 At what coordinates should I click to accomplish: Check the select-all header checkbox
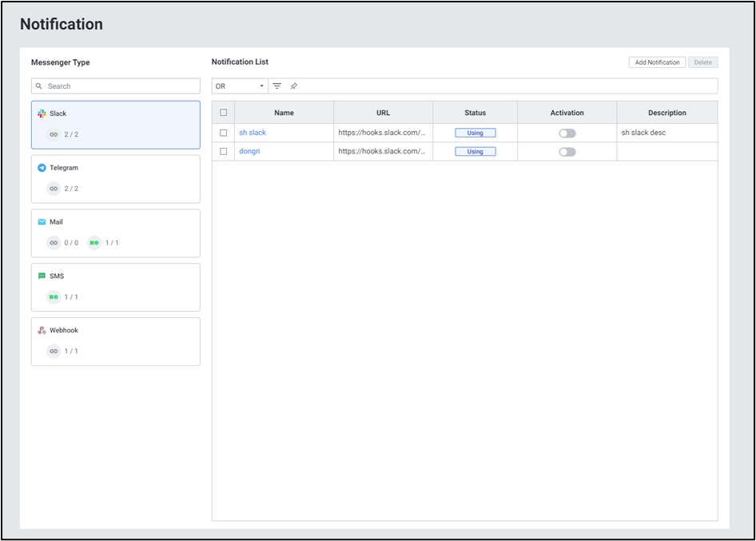pyautogui.click(x=224, y=113)
